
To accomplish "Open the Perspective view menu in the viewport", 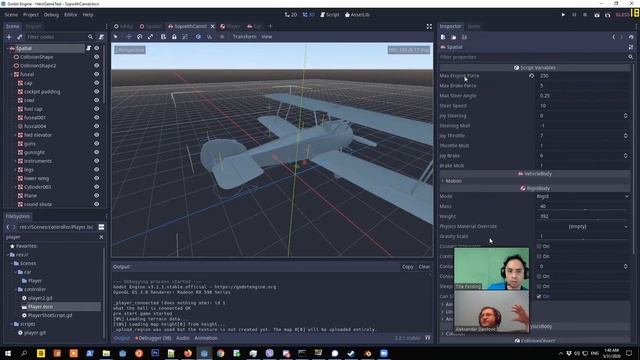I will tap(130, 50).
